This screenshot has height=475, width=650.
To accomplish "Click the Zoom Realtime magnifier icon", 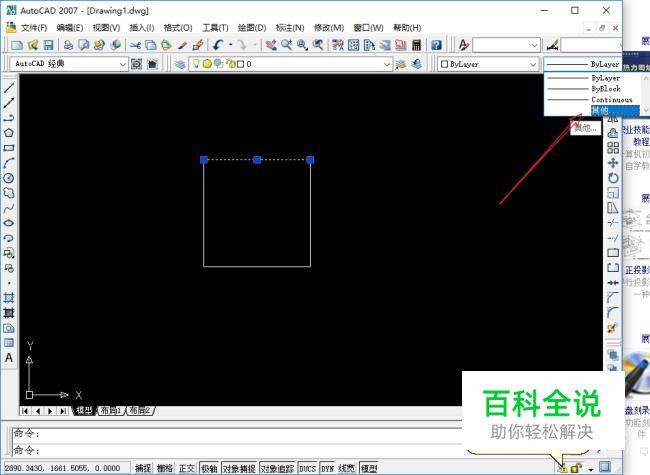I will click(x=286, y=45).
